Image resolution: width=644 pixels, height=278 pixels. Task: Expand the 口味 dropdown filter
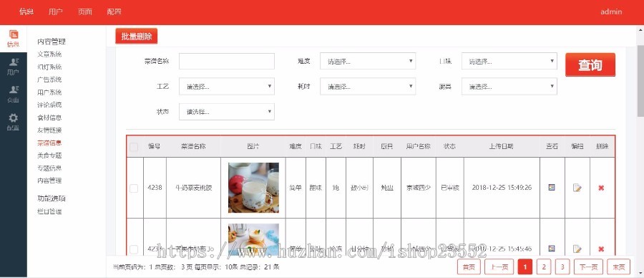tap(509, 62)
